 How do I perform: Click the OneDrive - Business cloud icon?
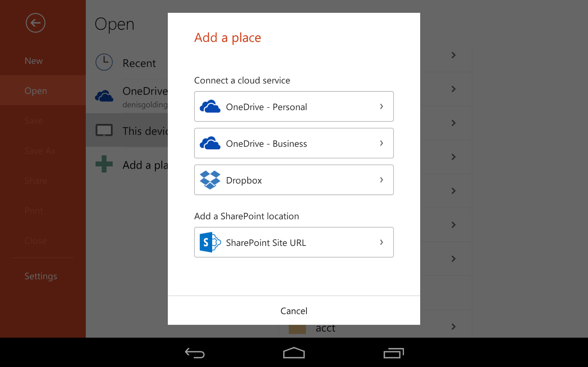point(210,143)
